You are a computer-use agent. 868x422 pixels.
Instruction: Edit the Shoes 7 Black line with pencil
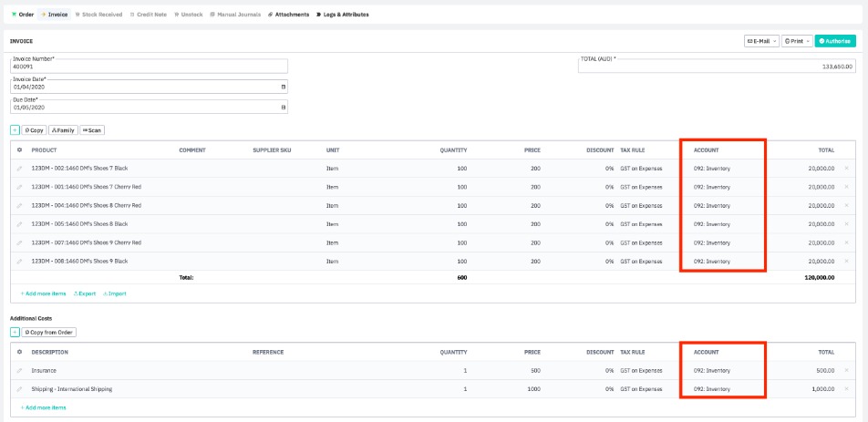click(x=19, y=169)
